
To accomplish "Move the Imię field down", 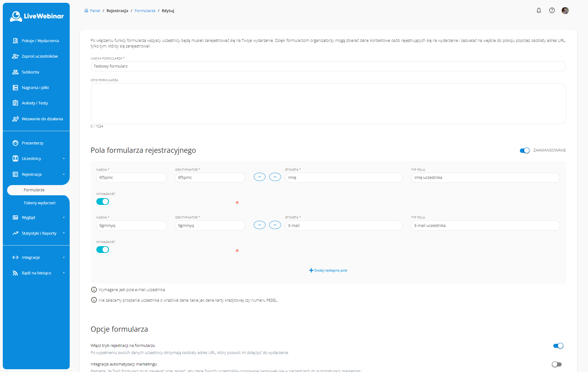I will point(260,177).
